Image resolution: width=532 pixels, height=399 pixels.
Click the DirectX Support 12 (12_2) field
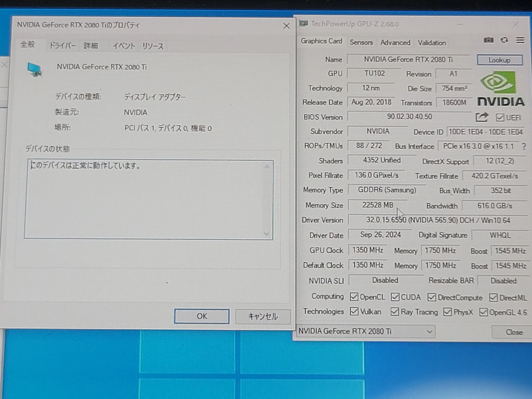[x=500, y=161]
